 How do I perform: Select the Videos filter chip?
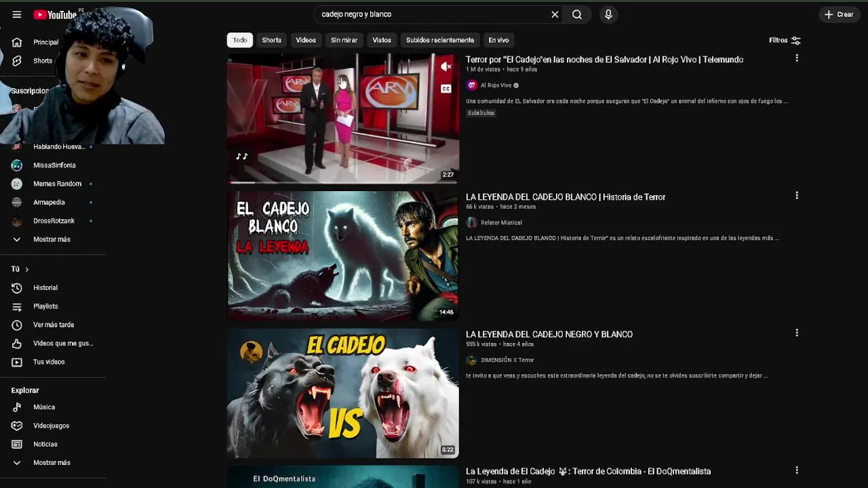click(x=306, y=40)
